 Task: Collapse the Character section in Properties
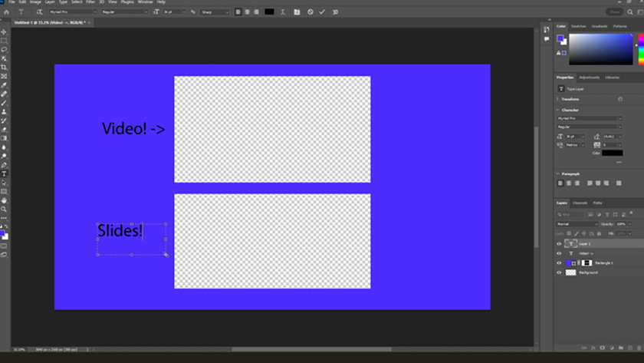[559, 110]
